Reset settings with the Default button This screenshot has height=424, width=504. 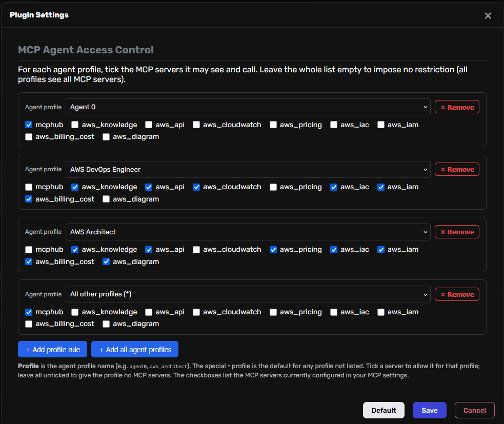point(384,410)
